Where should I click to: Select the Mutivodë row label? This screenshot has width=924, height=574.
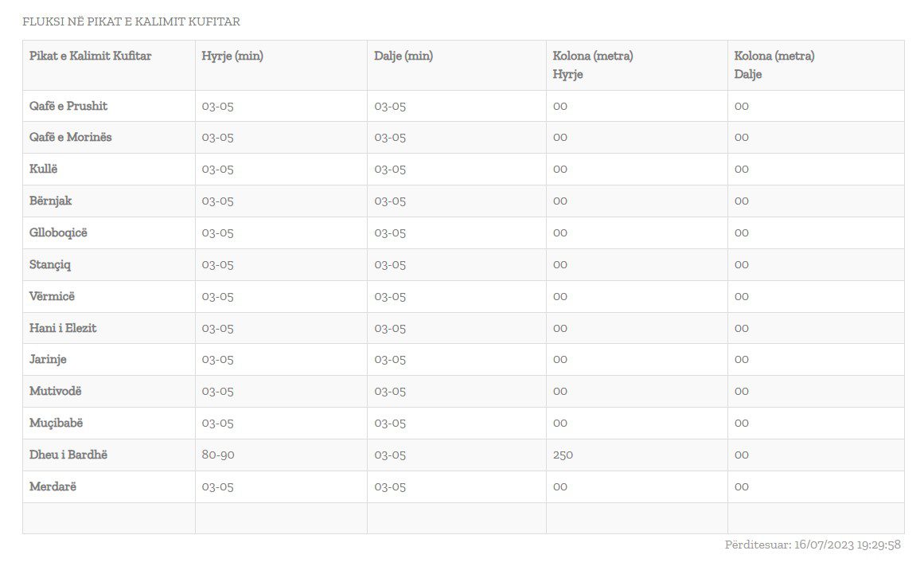(x=56, y=391)
